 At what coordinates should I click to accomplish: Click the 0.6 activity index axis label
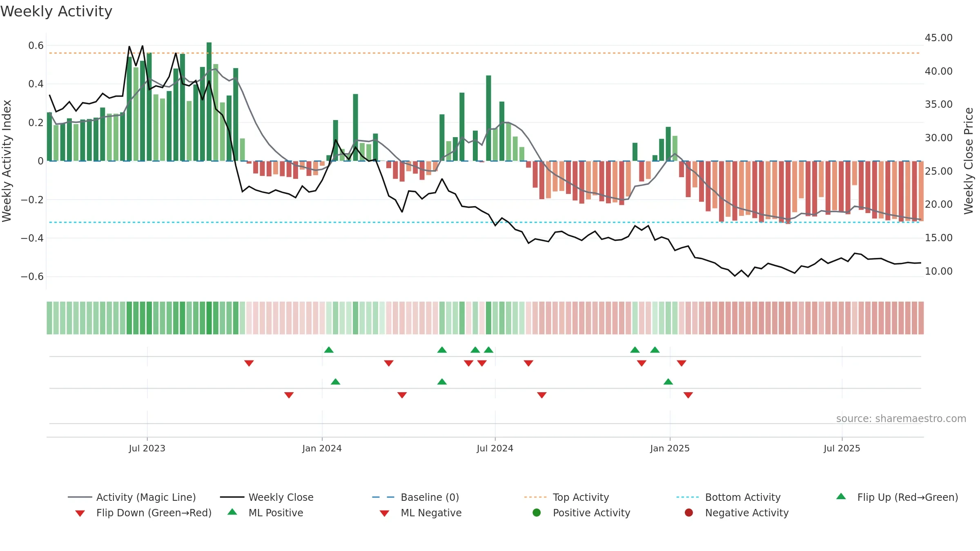(36, 46)
